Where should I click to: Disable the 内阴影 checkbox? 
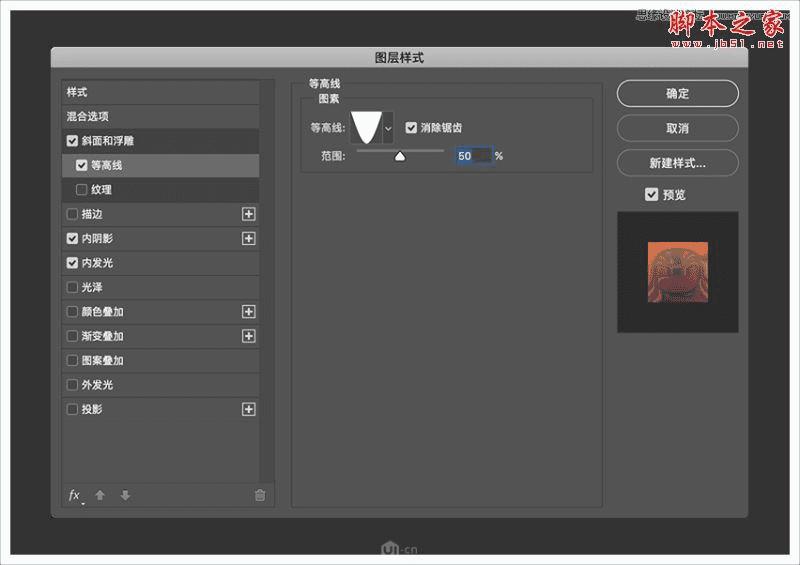point(72,238)
